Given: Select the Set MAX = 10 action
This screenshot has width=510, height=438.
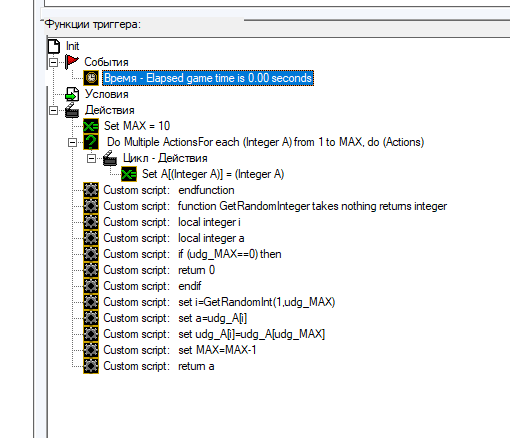Looking at the screenshot, I should tap(137, 126).
